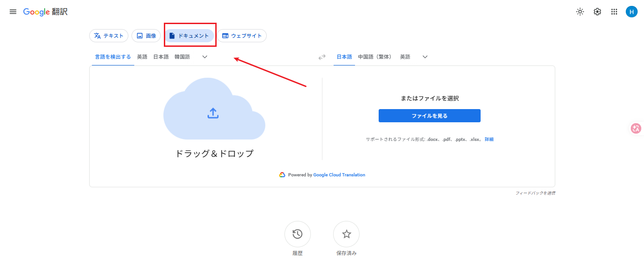Switch to the 画像 tab

click(x=146, y=36)
